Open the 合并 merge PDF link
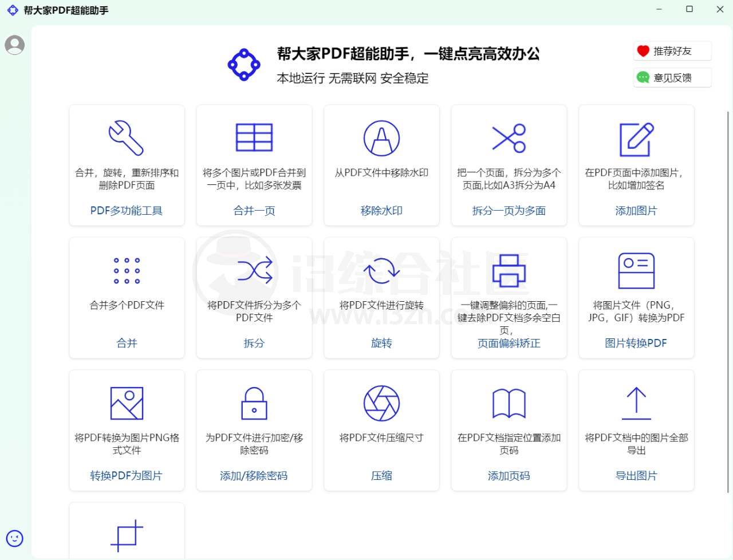This screenshot has width=733, height=560. [x=127, y=343]
